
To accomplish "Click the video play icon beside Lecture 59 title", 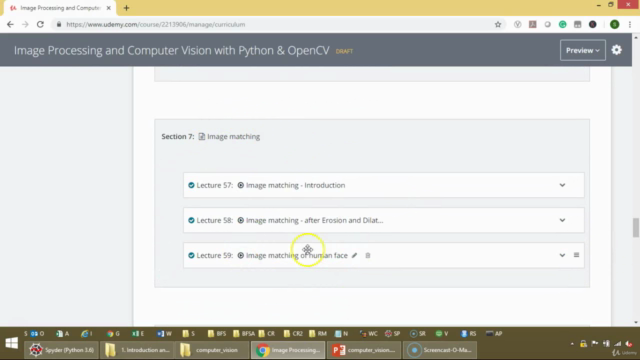I will pyautogui.click(x=241, y=256).
